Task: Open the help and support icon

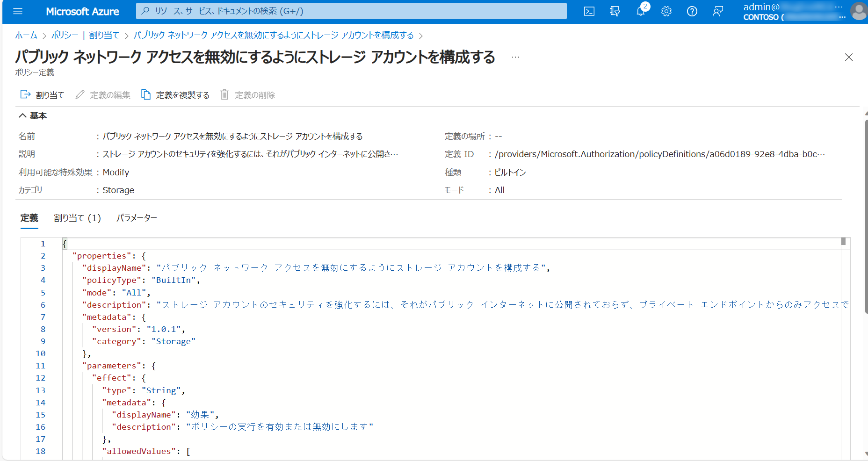Action: pos(692,11)
